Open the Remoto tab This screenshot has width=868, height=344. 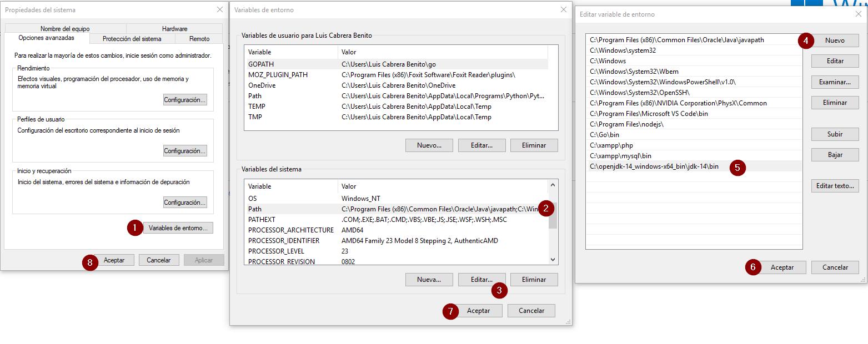point(199,39)
